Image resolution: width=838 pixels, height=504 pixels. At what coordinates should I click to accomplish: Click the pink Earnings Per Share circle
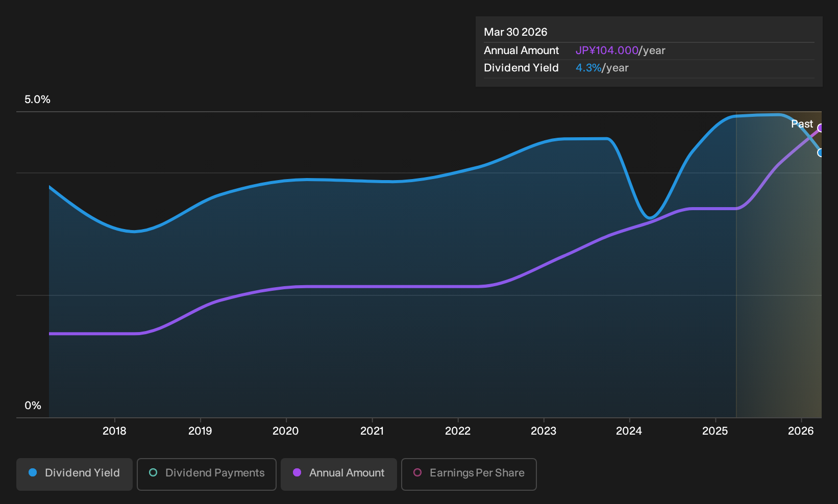pos(417,473)
